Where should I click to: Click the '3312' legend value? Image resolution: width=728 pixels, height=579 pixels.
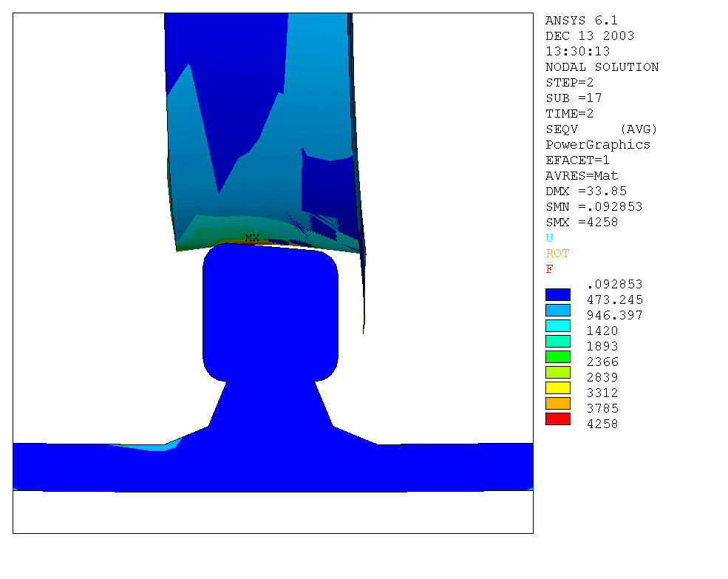pos(602,393)
